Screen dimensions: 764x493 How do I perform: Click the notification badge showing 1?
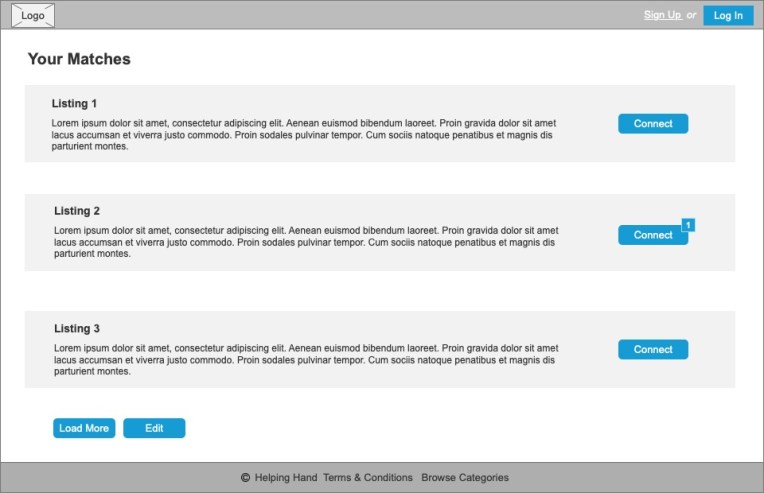click(688, 225)
